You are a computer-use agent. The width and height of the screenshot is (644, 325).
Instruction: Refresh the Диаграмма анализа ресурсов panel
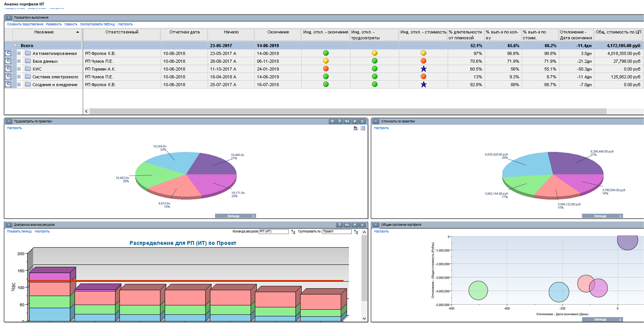[347, 225]
